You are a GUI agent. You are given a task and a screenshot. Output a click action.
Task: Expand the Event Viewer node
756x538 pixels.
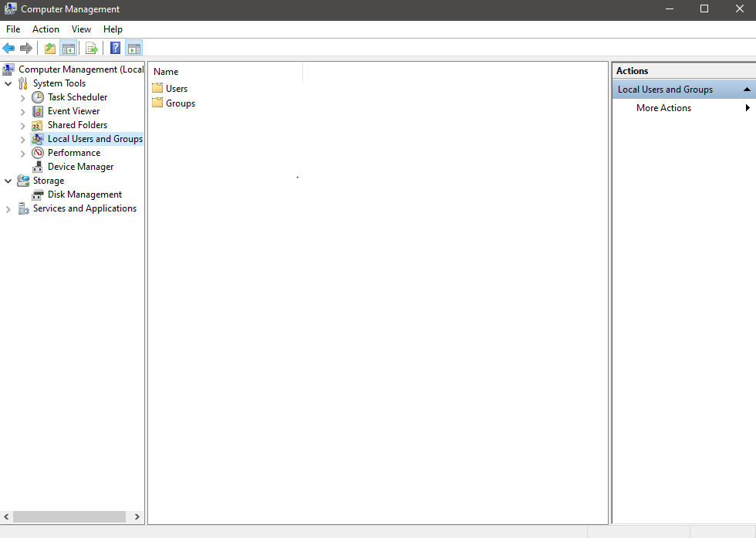pos(22,112)
